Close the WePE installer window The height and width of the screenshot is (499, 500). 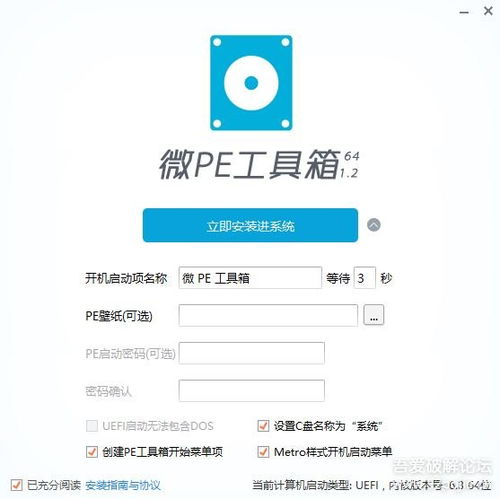point(488,11)
